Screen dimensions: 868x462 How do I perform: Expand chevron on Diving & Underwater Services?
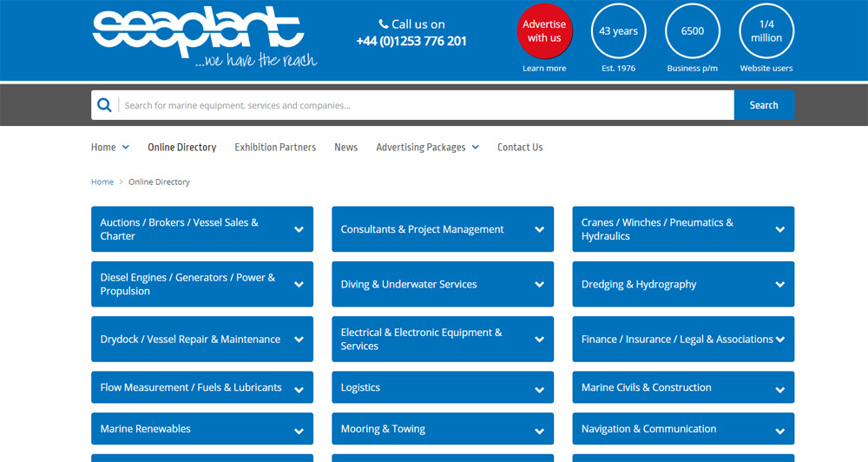539,284
